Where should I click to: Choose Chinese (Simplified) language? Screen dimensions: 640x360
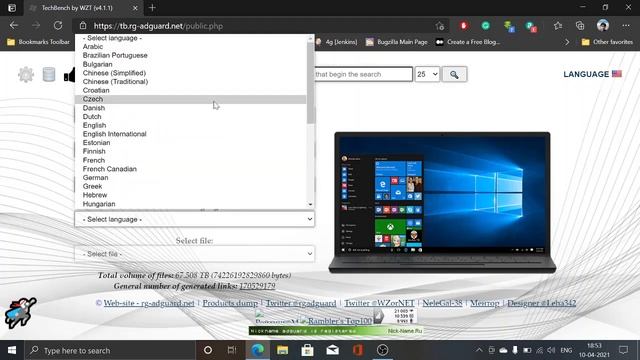point(190,73)
